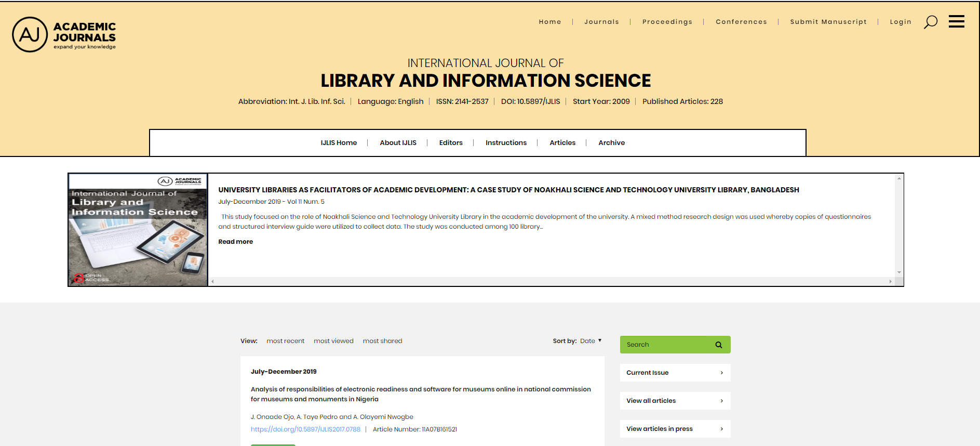Open the Editors tab
The image size is (980, 446).
click(x=451, y=142)
